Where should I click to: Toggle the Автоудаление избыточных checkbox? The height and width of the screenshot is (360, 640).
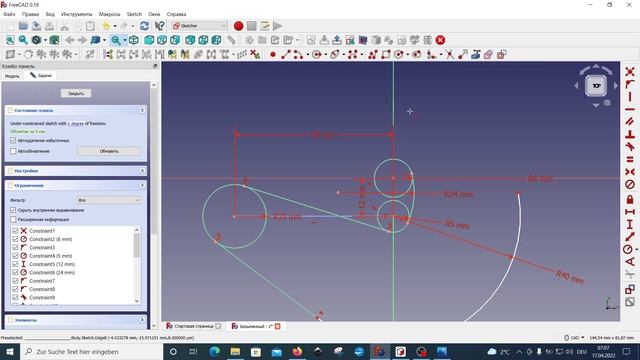coord(13,140)
